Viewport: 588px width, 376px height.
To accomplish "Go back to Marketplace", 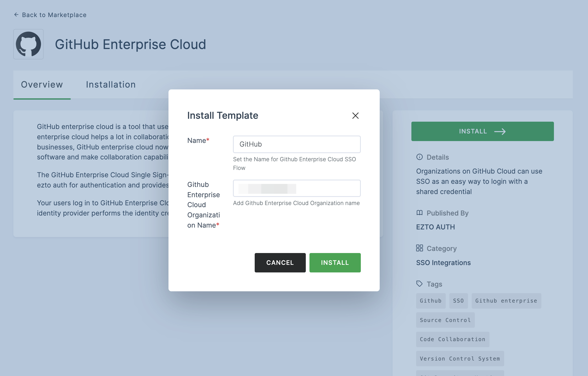I will (50, 15).
